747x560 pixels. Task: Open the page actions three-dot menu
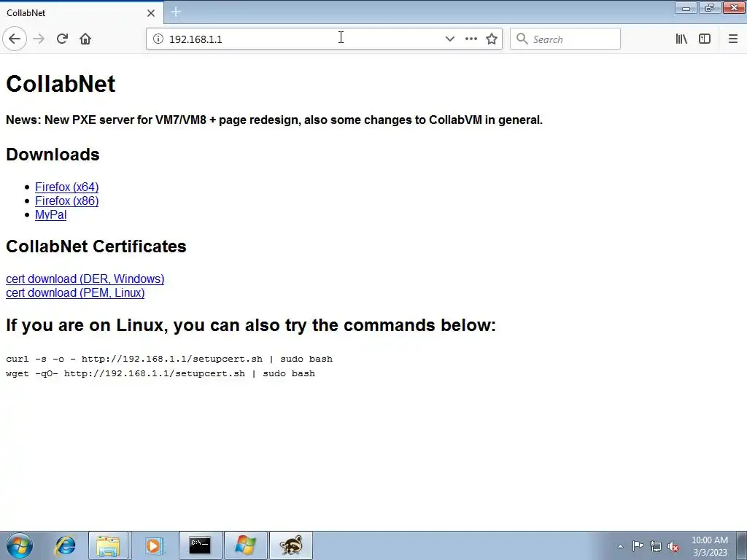click(x=471, y=39)
